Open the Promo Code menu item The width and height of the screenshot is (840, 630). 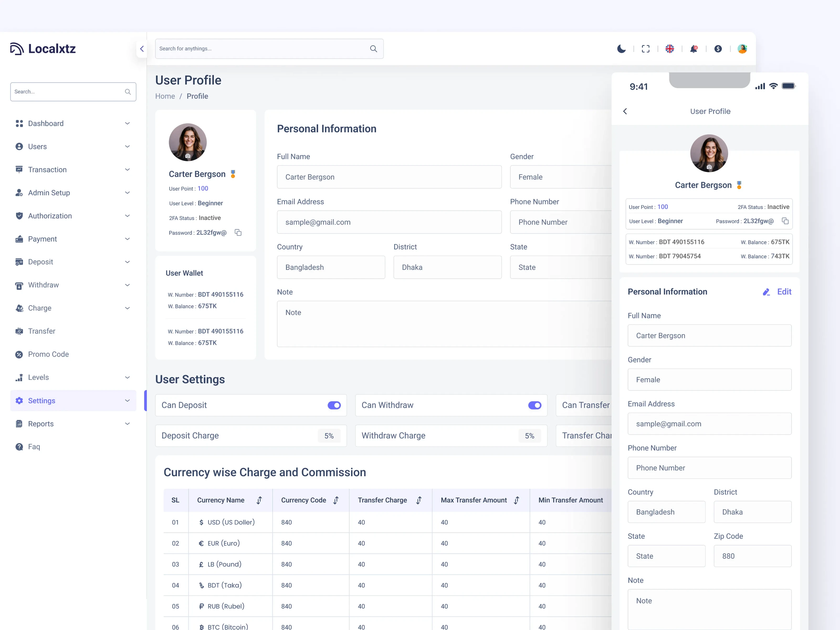pos(48,354)
